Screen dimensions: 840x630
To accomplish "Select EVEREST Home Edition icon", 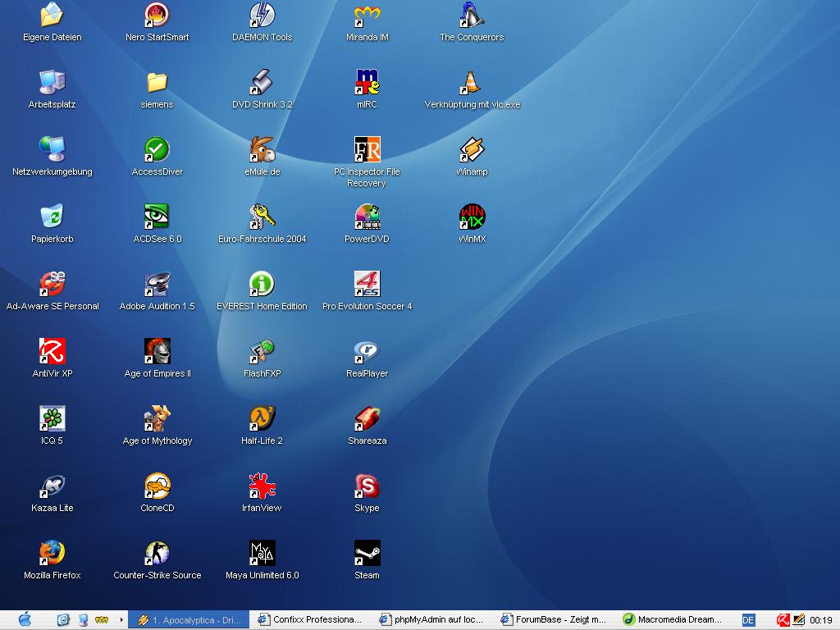I will coord(262,284).
